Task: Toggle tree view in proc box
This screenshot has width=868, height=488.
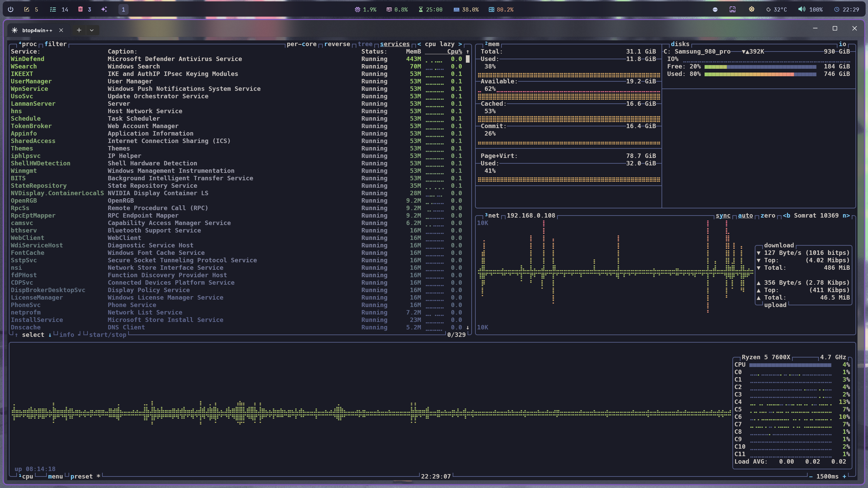Action: (365, 44)
